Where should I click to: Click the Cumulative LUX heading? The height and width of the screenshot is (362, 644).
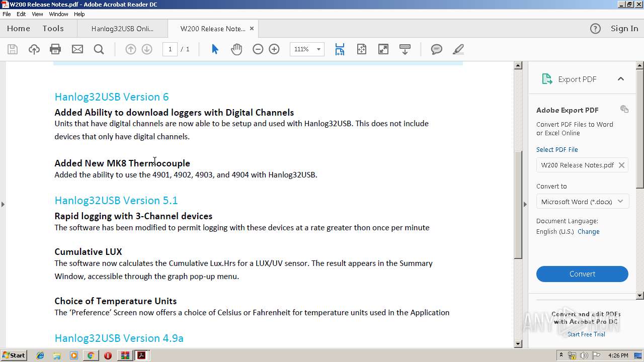88,252
